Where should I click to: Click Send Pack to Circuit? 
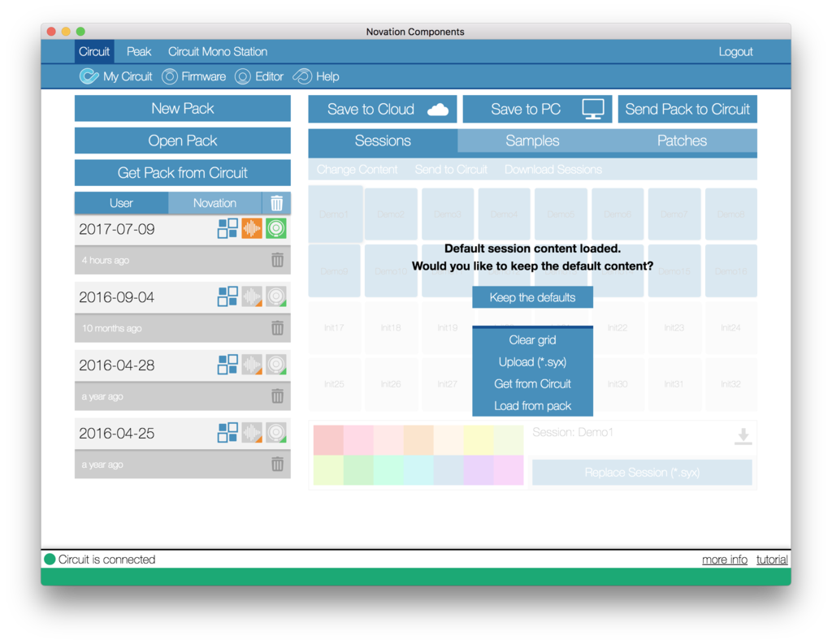click(687, 110)
